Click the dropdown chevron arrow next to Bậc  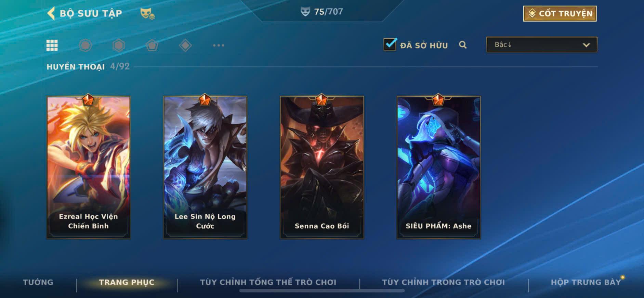pos(586,45)
